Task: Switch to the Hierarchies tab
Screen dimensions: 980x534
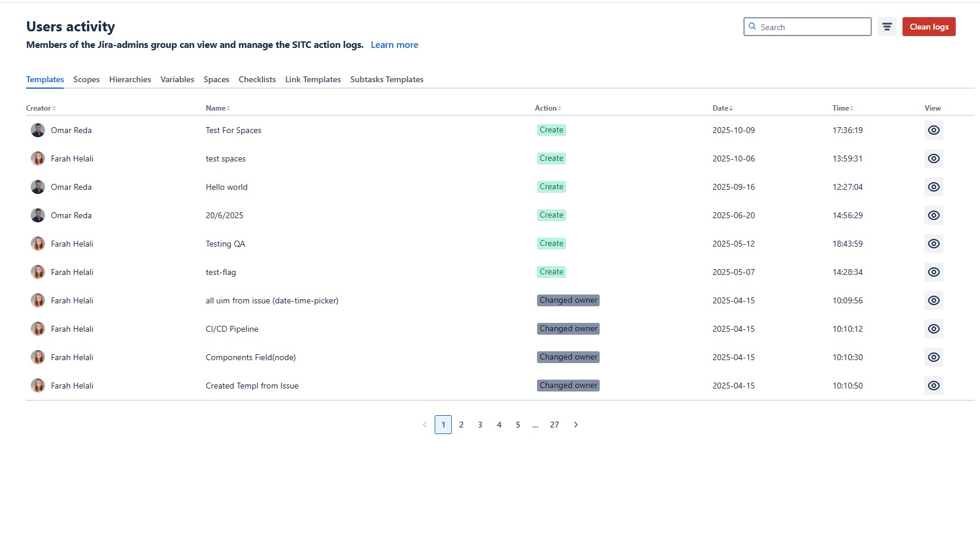Action: [x=130, y=79]
